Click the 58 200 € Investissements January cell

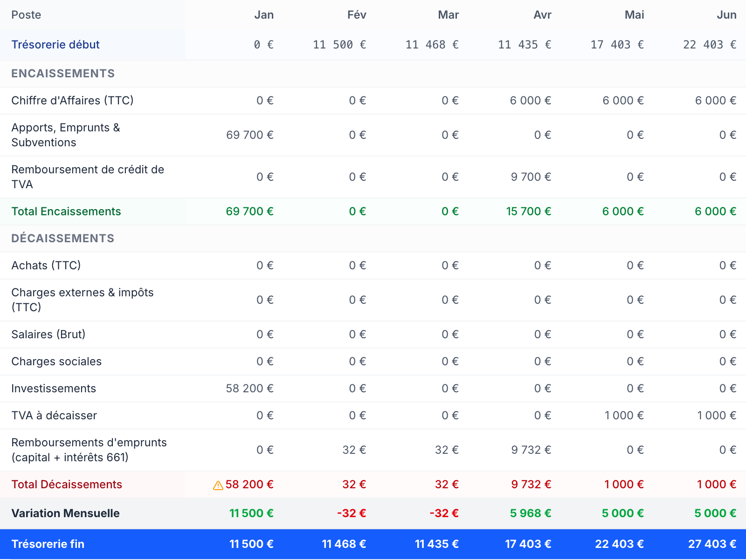(250, 389)
